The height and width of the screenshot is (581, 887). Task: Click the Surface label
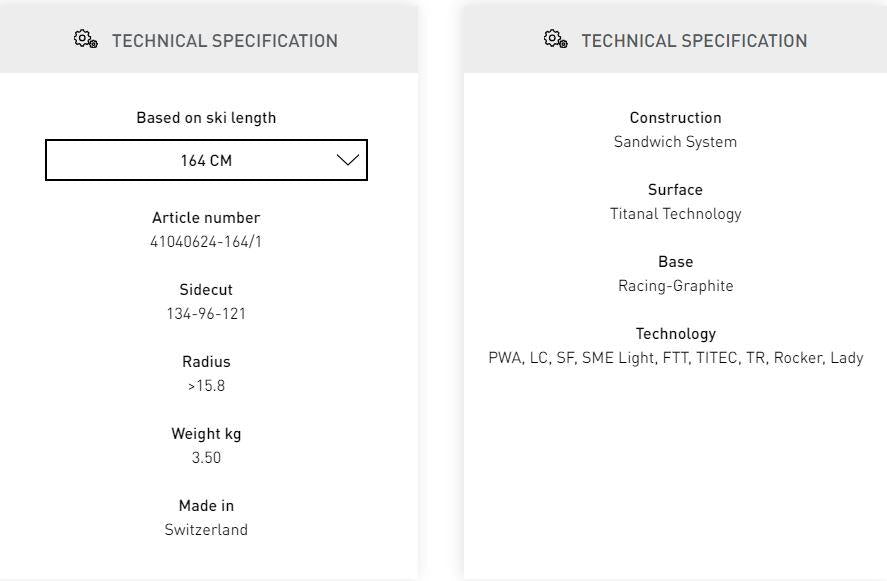tap(675, 190)
